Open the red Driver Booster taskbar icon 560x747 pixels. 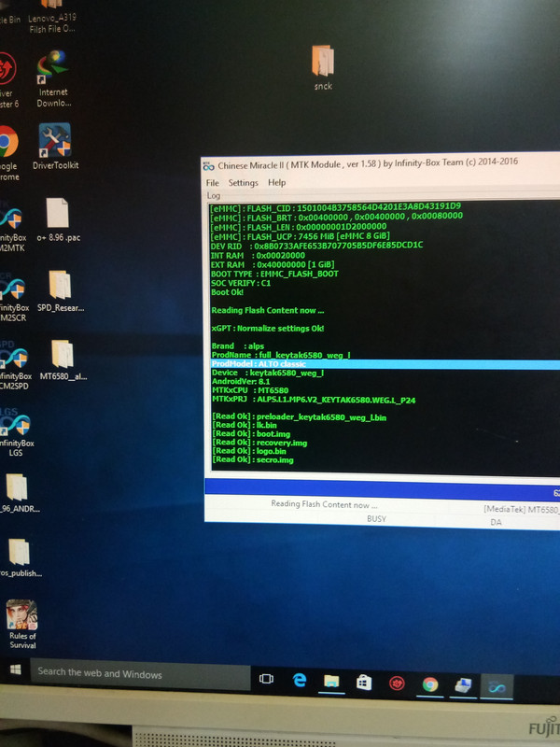(397, 684)
